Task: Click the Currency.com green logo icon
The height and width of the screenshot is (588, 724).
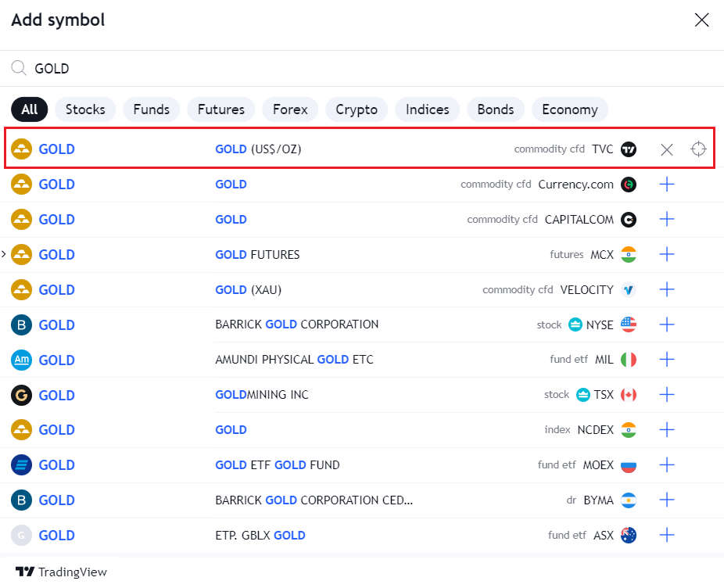Action: (629, 184)
